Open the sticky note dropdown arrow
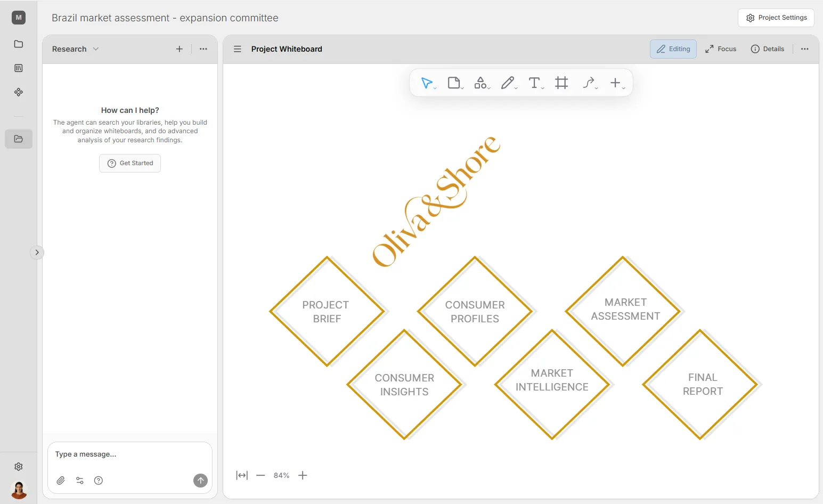This screenshot has width=823, height=504. click(462, 88)
